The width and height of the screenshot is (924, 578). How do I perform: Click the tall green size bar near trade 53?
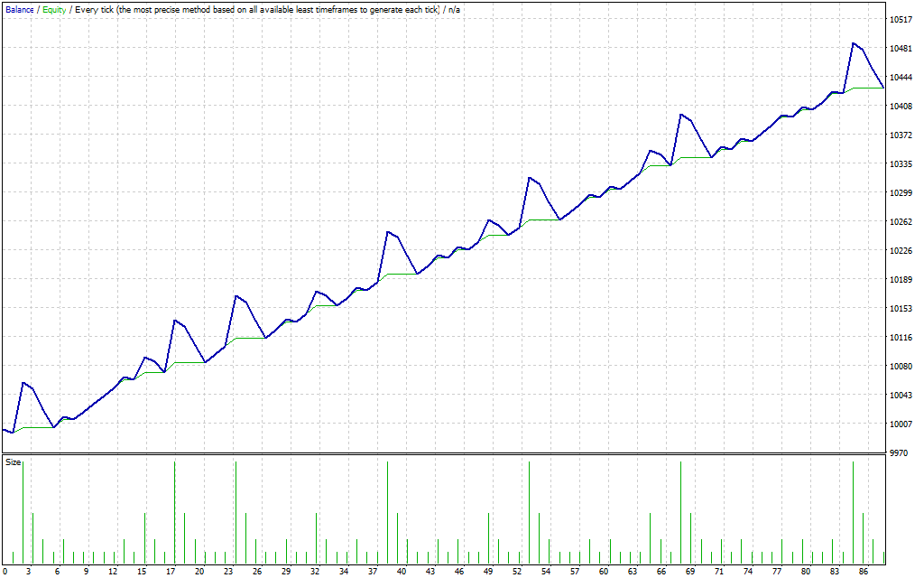pos(529,506)
